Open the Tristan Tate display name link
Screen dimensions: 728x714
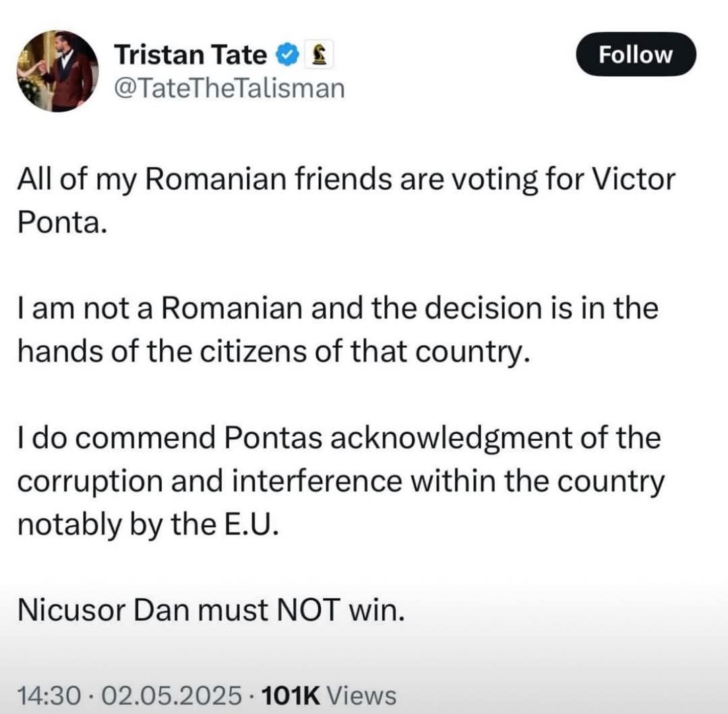click(190, 55)
